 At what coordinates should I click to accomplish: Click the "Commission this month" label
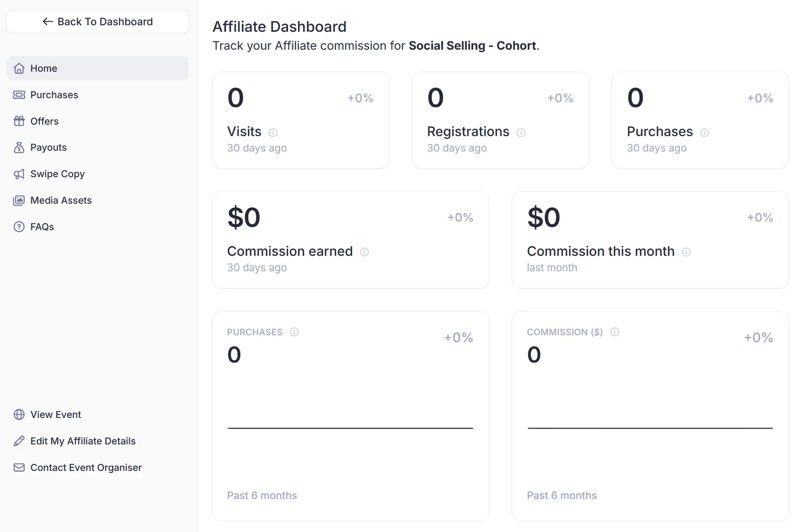click(601, 251)
